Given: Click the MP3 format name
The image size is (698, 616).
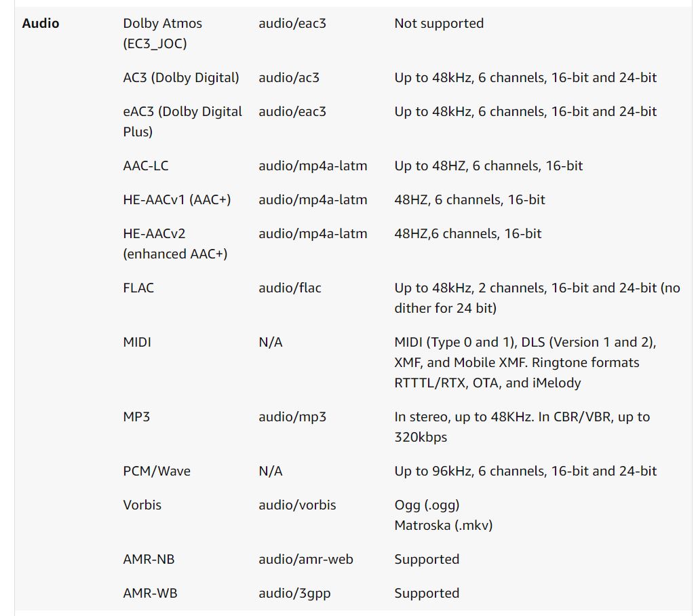Looking at the screenshot, I should point(136,417).
